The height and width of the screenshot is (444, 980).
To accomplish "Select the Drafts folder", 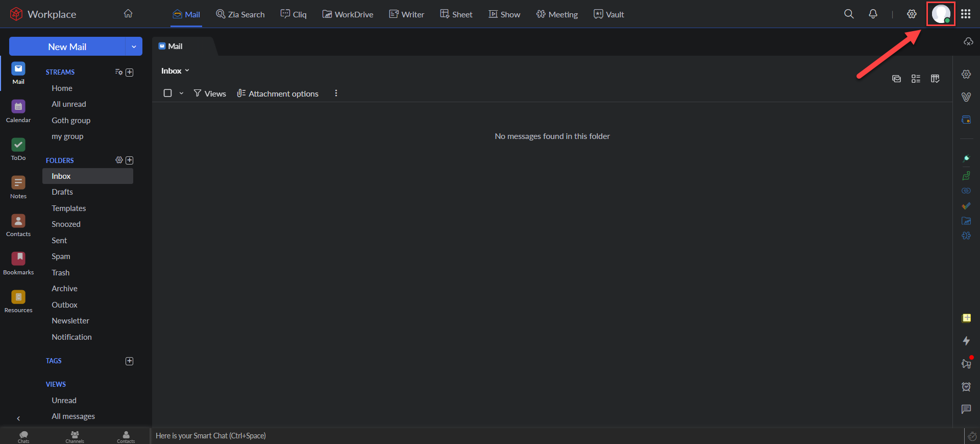I will (62, 192).
